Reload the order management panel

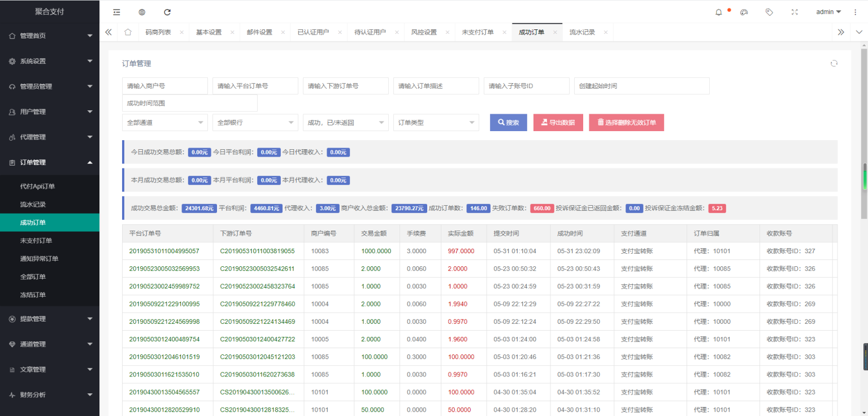point(834,63)
